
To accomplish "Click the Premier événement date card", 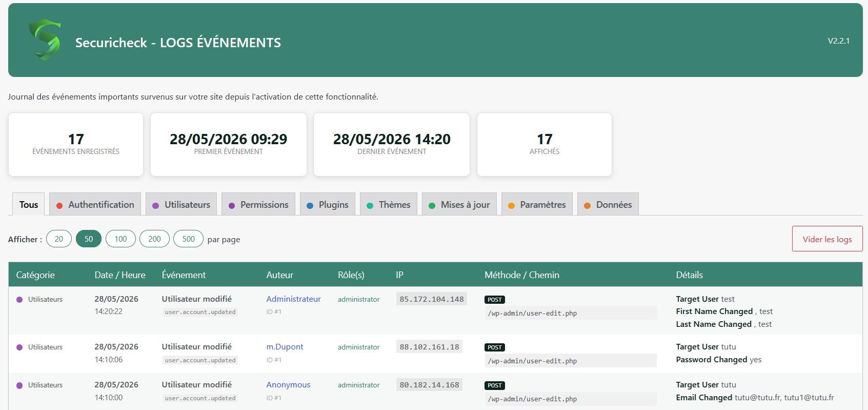I will 229,144.
